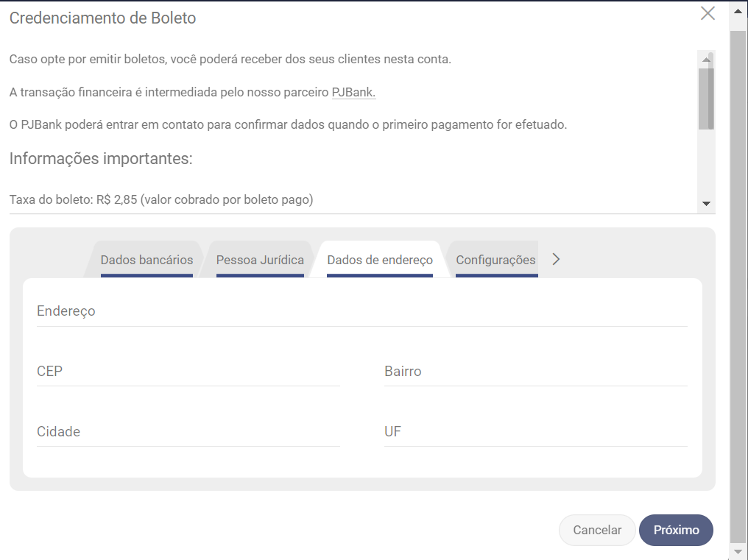This screenshot has height=560, width=748.
Task: Click the Cidade text field
Action: pyautogui.click(x=188, y=432)
